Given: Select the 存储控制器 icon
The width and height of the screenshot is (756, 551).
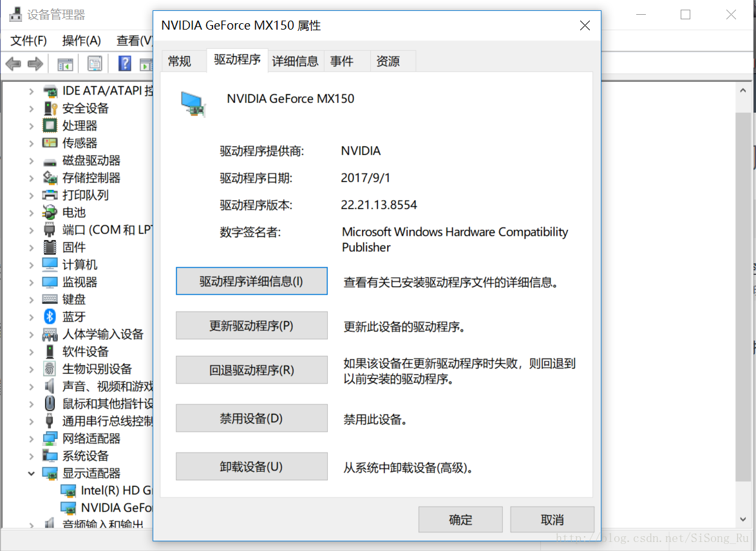Looking at the screenshot, I should [x=50, y=178].
